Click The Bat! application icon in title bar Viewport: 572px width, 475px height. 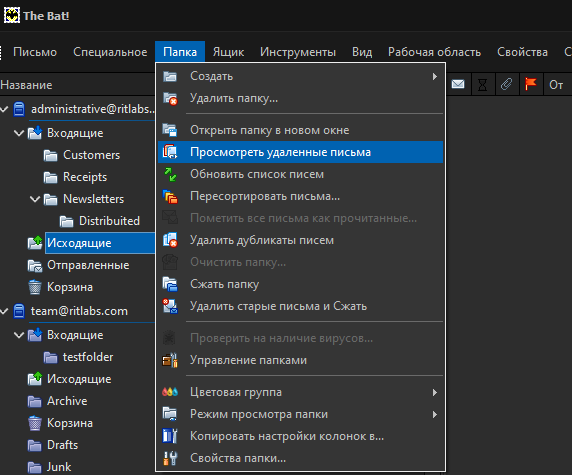pos(12,16)
